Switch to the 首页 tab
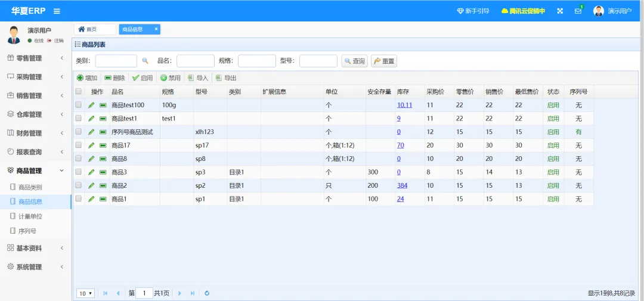Viewport: 644px width, 301px height. (95, 29)
